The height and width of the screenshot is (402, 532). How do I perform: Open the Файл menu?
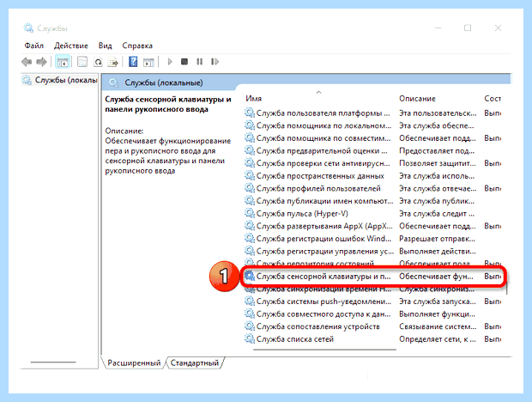(34, 46)
